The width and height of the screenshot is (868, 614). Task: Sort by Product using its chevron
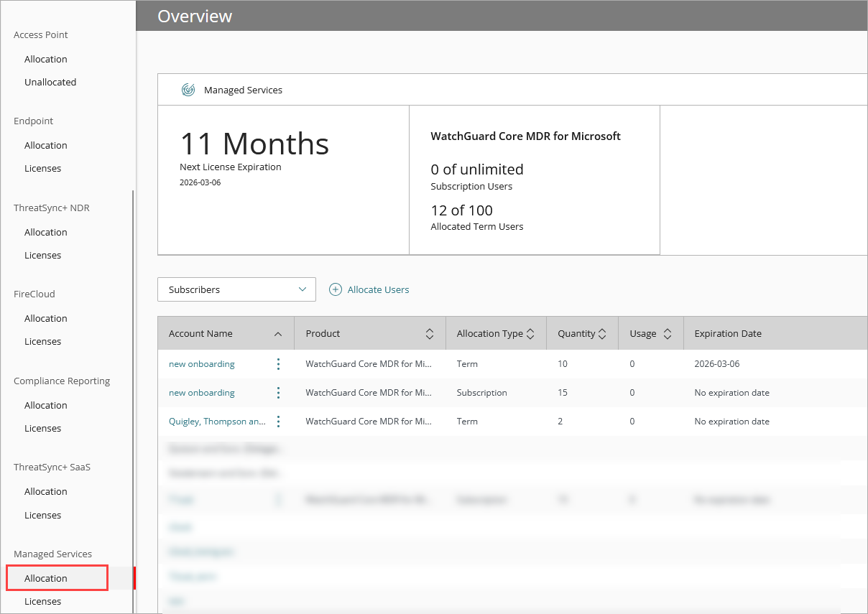point(429,333)
